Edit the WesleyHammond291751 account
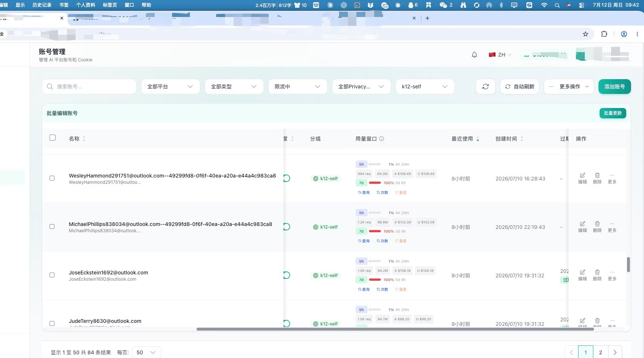The image size is (644, 358). (582, 178)
